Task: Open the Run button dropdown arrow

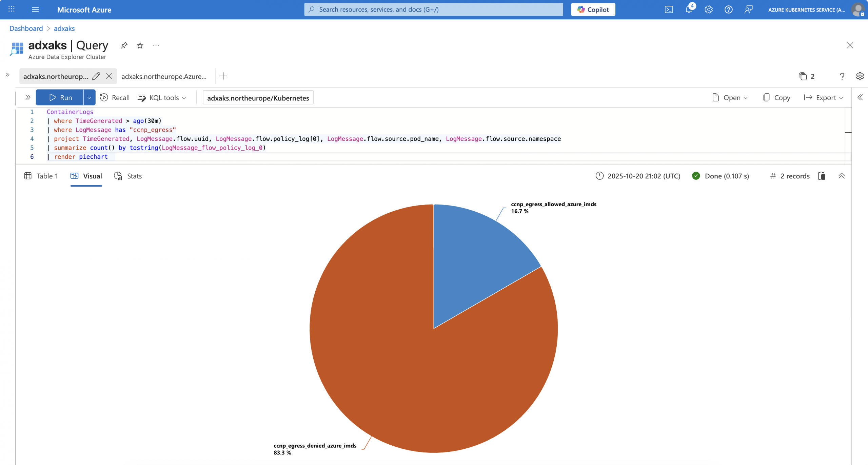Action: pos(89,98)
